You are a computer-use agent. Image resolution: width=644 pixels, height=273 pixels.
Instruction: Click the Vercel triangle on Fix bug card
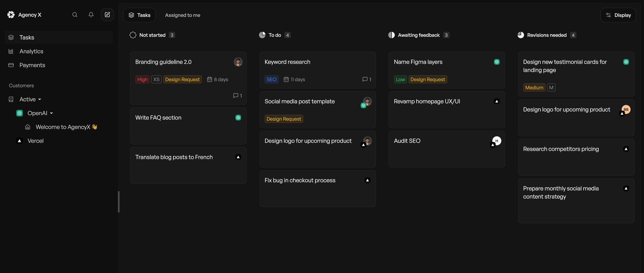(367, 180)
